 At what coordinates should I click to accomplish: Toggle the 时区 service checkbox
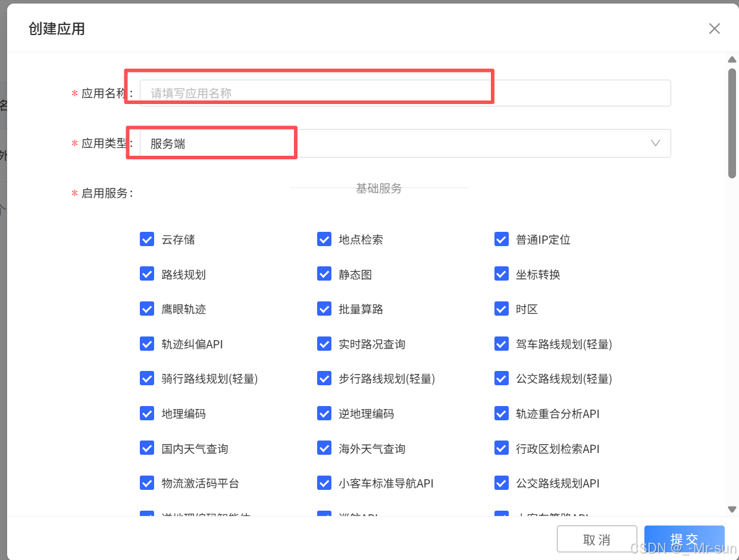pyautogui.click(x=502, y=309)
